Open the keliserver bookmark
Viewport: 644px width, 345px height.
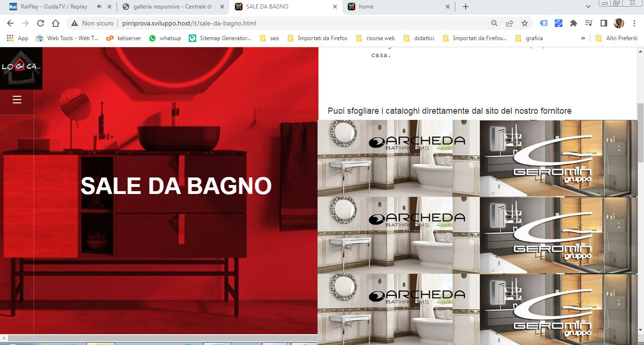point(124,38)
